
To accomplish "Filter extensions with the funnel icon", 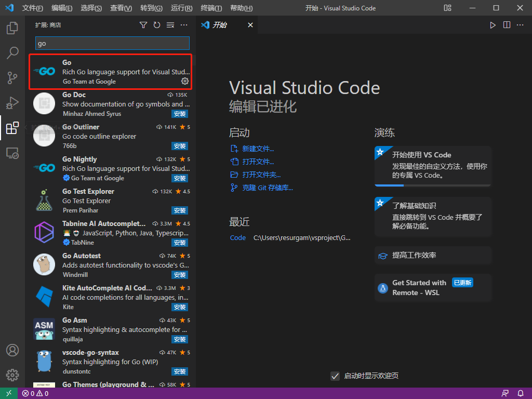I will point(143,25).
